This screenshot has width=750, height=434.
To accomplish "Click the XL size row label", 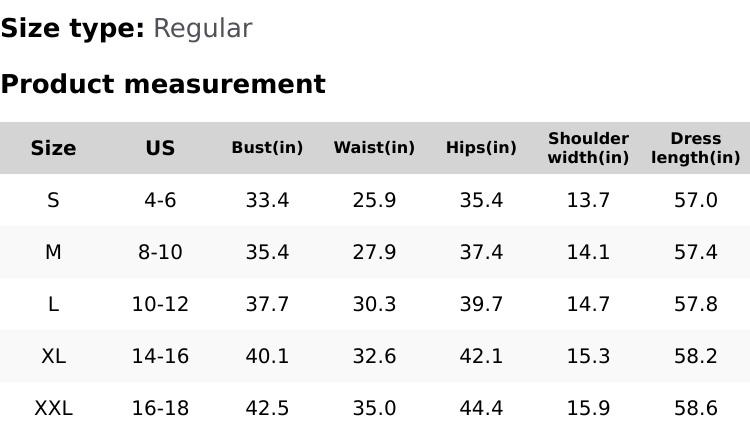I will coord(53,356).
